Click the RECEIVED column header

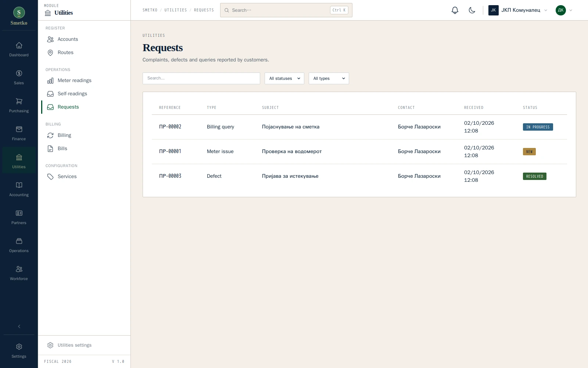[x=474, y=108]
